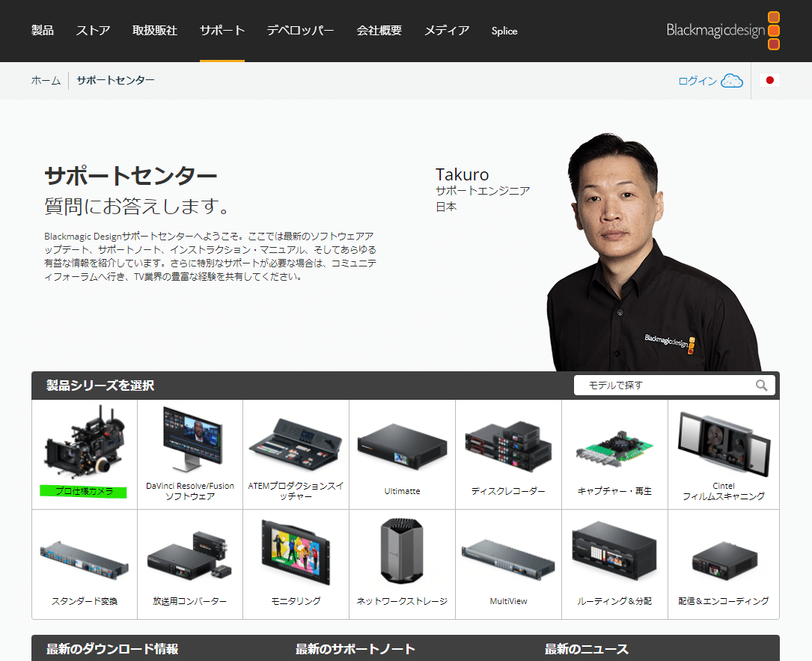Click the ネットワークストレージ text label
Viewport: 812px width, 661px height.
pyautogui.click(x=402, y=601)
